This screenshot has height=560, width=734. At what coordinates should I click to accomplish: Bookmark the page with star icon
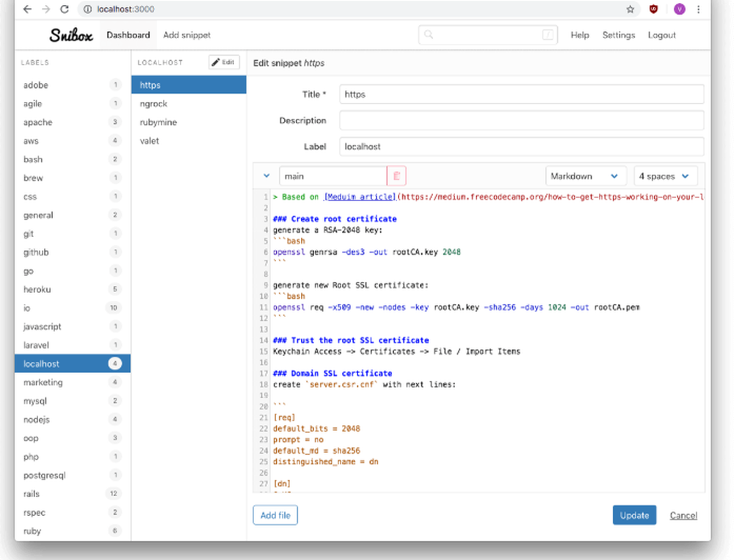click(x=630, y=10)
